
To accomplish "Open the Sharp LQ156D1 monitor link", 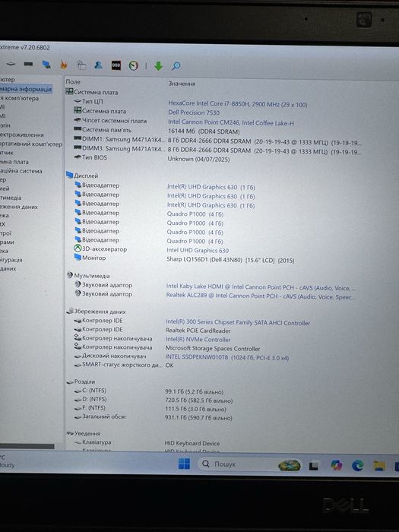I will (x=230, y=260).
